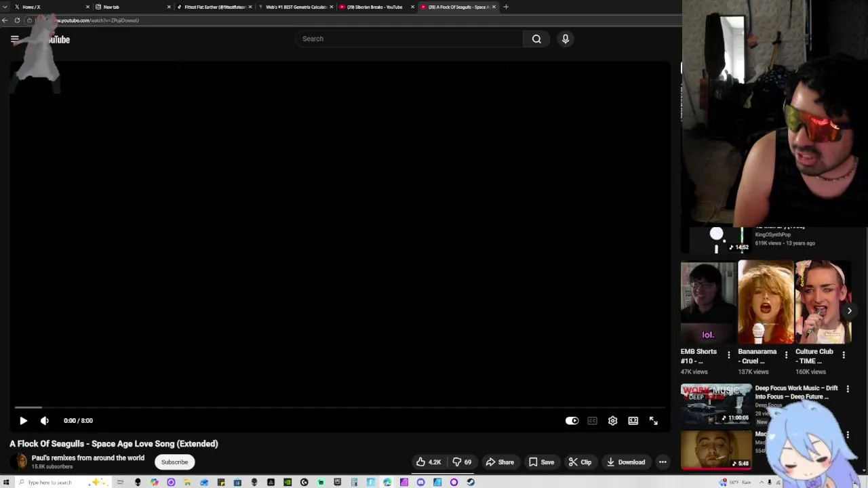868x488 pixels.
Task: Click the video progress bar
Action: [339, 407]
